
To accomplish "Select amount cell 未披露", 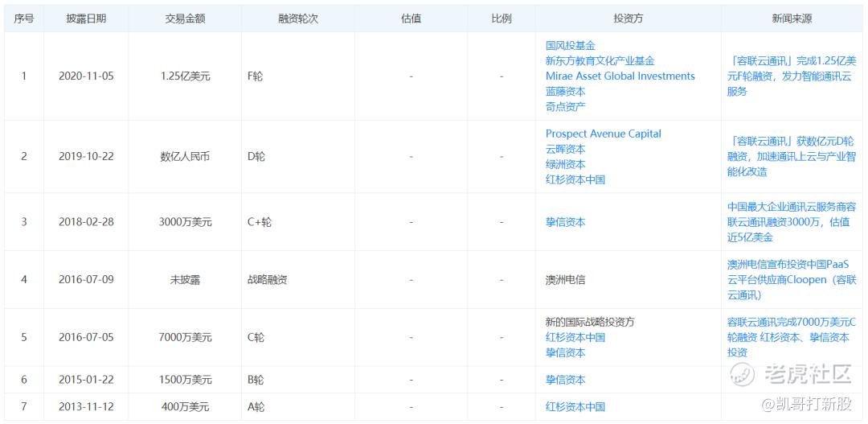I will click(x=186, y=280).
